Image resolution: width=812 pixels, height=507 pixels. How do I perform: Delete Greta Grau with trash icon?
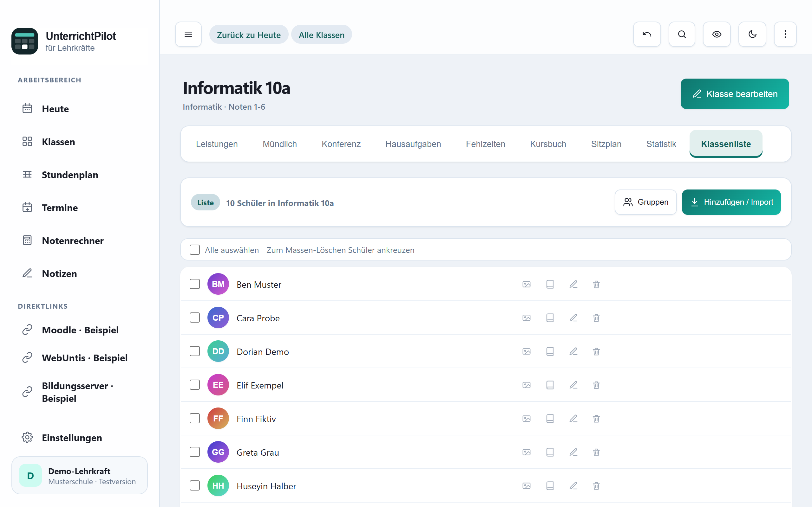596,452
